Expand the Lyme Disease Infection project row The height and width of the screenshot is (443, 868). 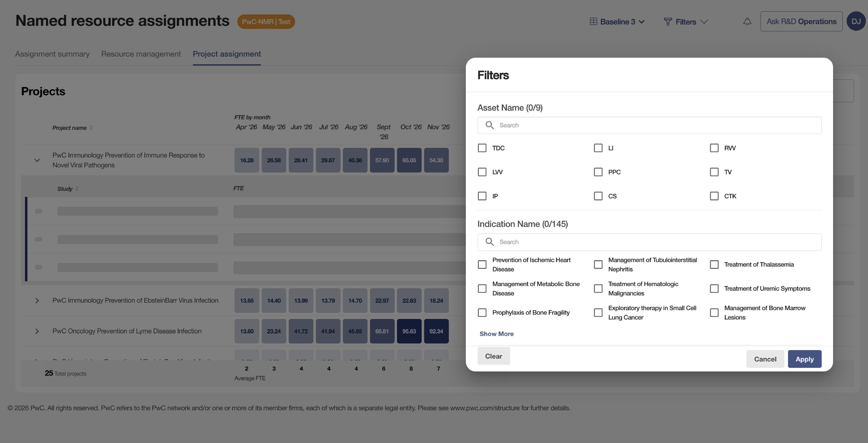tap(37, 331)
